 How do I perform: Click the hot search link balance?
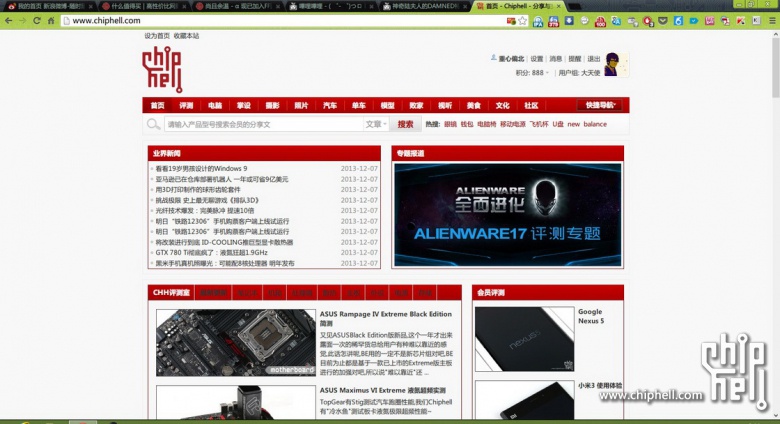click(595, 124)
